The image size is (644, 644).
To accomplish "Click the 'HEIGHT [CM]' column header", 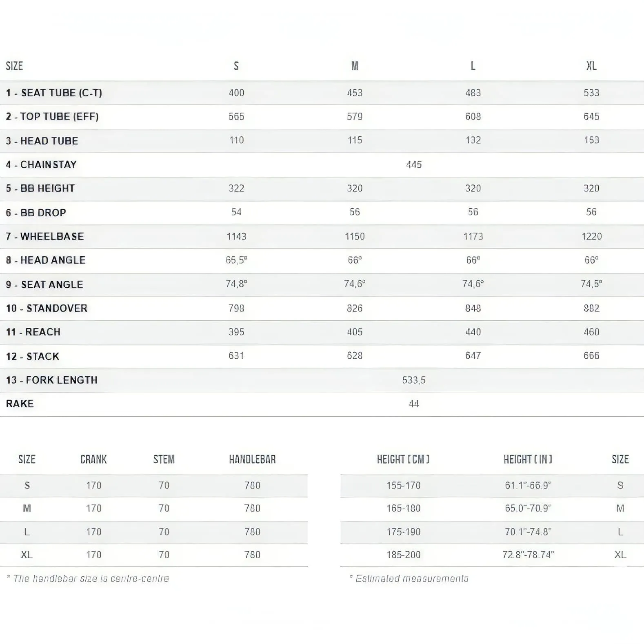I will click(403, 460).
